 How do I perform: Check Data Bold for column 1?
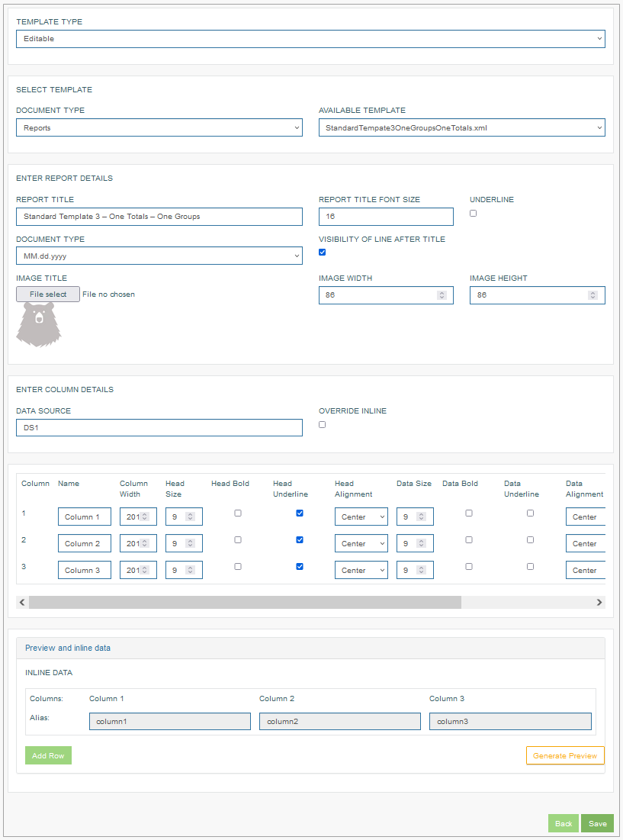click(x=469, y=513)
